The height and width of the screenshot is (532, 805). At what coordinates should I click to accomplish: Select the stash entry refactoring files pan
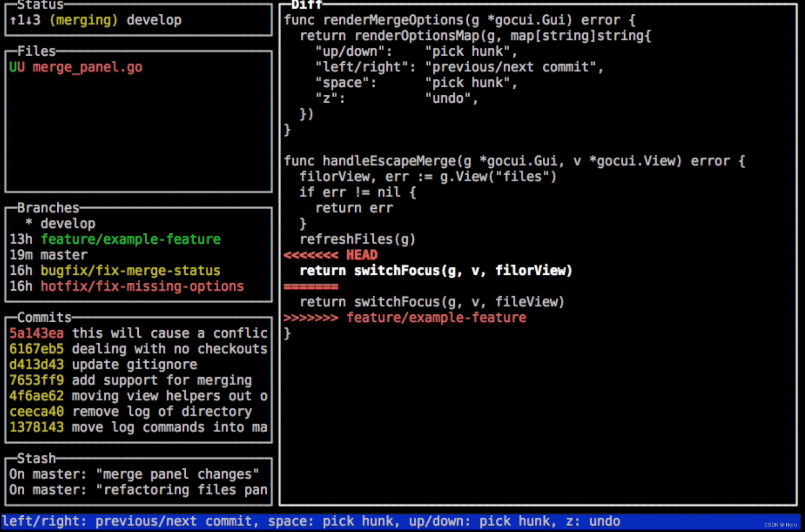pyautogui.click(x=138, y=490)
